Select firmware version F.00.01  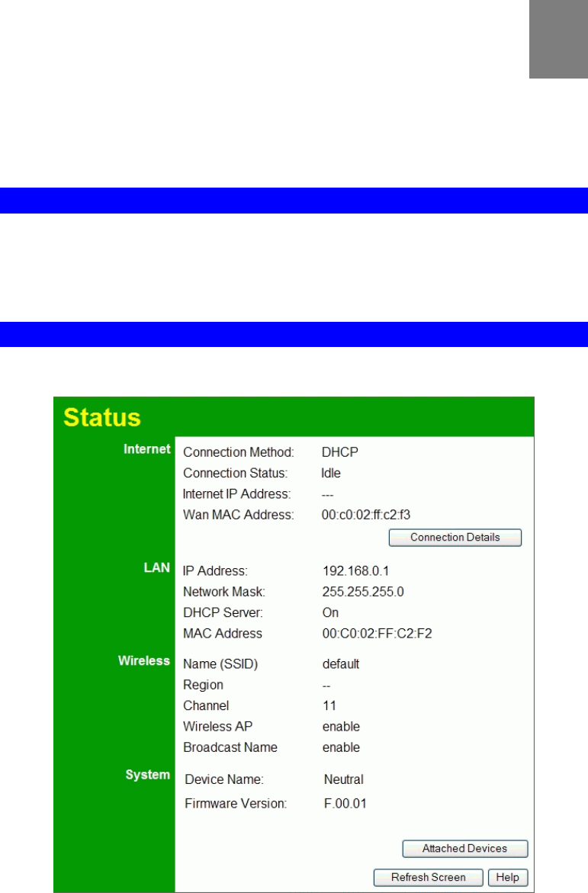(345, 804)
